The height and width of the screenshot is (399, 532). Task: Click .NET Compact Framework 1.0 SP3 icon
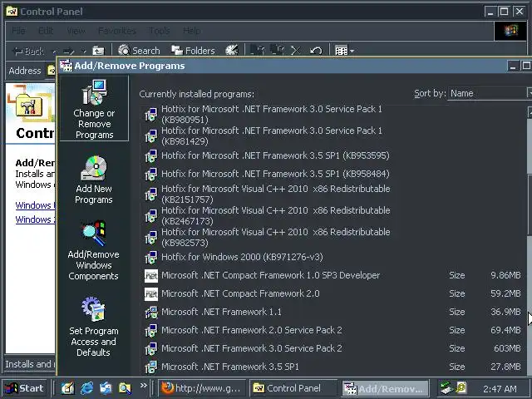pyautogui.click(x=151, y=275)
